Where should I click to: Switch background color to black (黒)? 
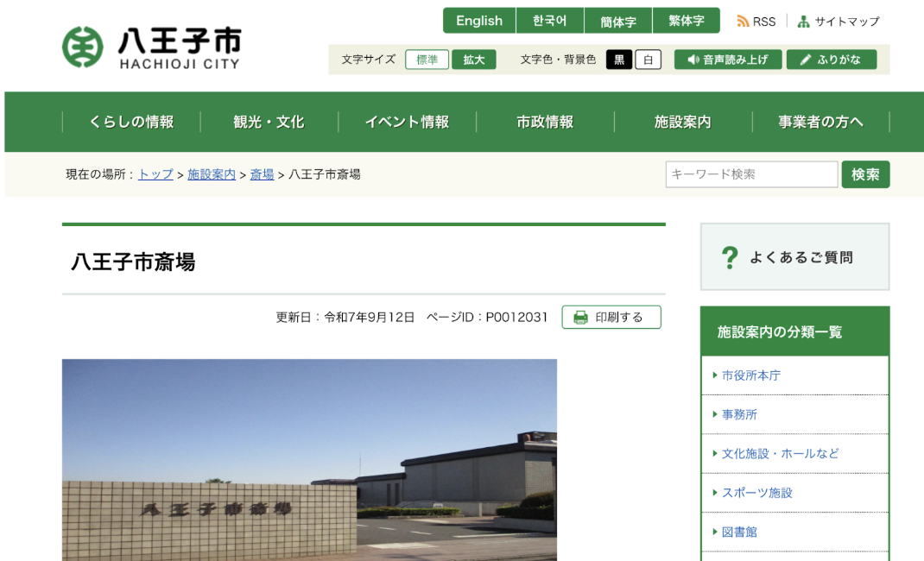point(618,60)
